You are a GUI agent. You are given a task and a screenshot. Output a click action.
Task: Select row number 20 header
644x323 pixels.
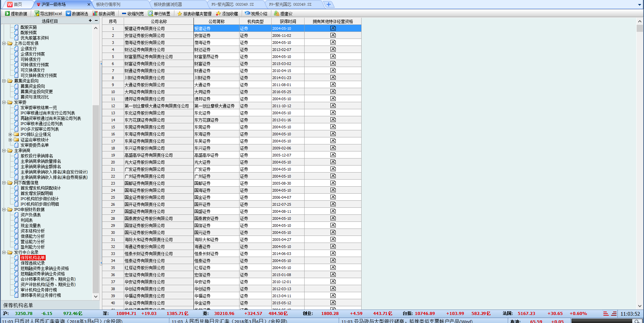coord(113,162)
